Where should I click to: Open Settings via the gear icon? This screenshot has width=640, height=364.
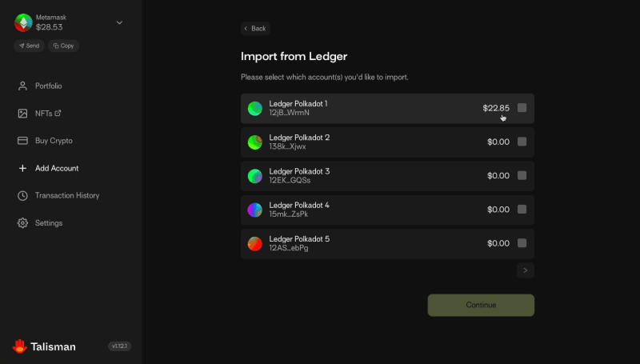pos(22,223)
